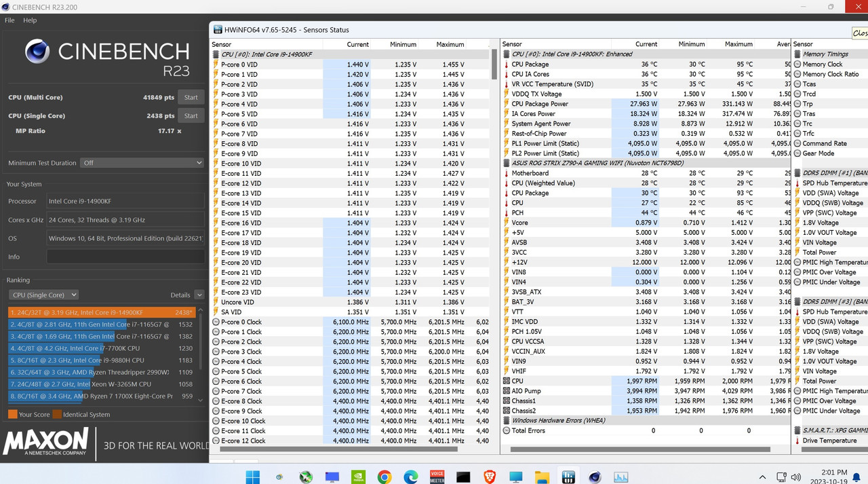Click into the Info text field
868x484 pixels.
tap(125, 257)
